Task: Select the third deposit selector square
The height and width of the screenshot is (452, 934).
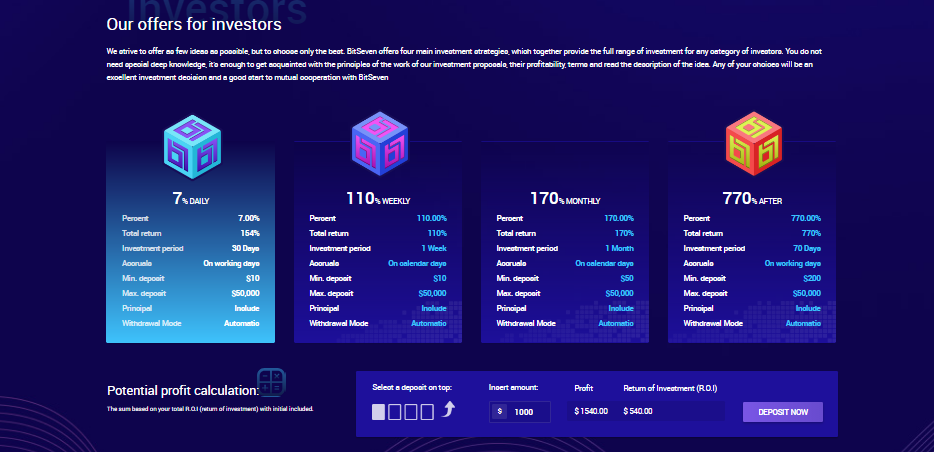Action: coord(410,412)
